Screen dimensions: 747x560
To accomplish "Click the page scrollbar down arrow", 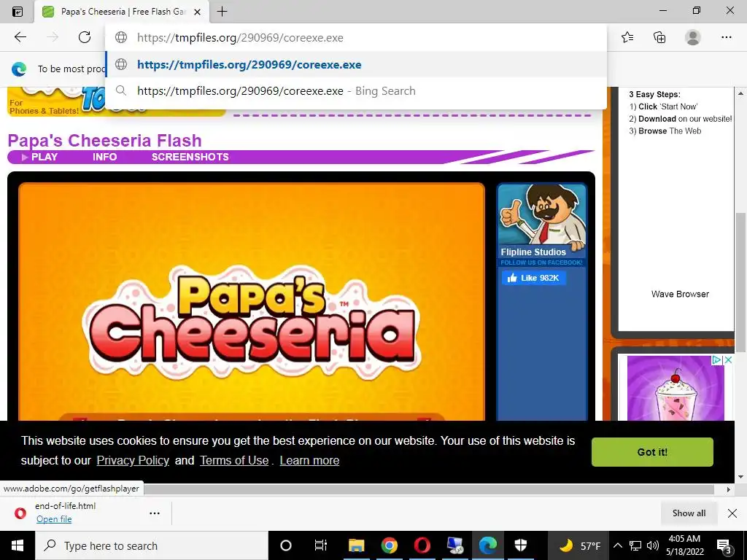I will [x=740, y=476].
